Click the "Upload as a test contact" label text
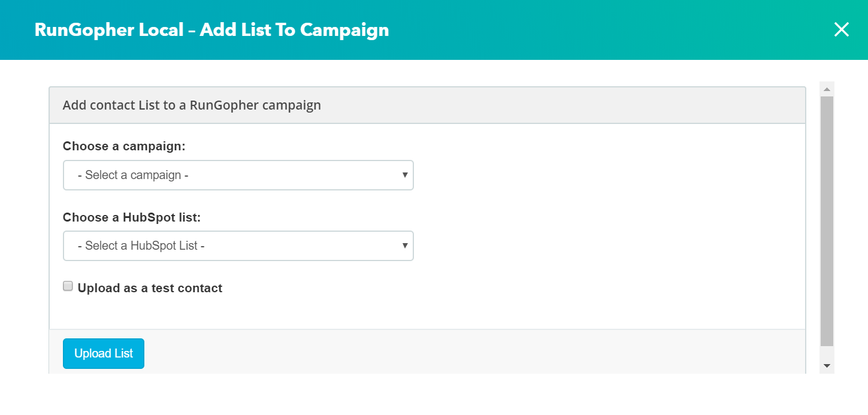Screen dimensions: 868x415 pos(150,288)
